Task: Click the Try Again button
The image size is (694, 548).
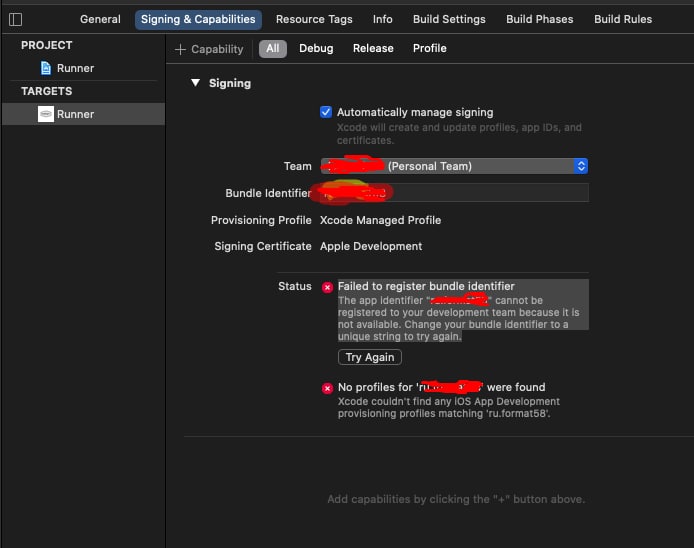Action: coord(370,357)
